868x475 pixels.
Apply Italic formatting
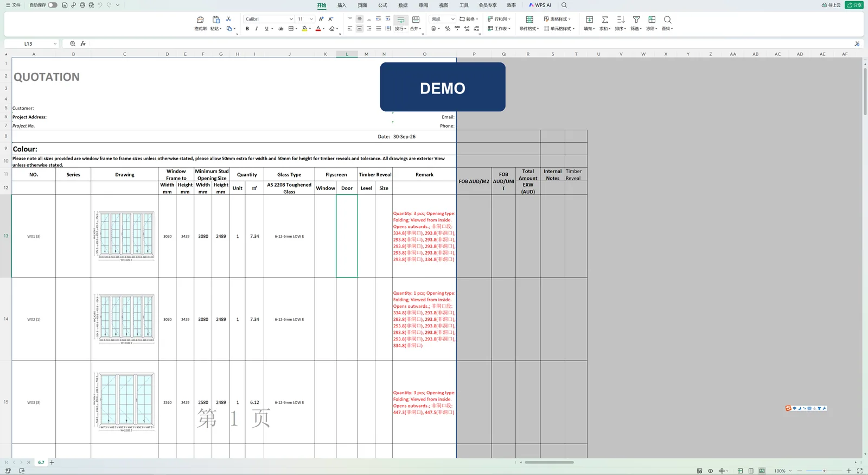pos(257,29)
